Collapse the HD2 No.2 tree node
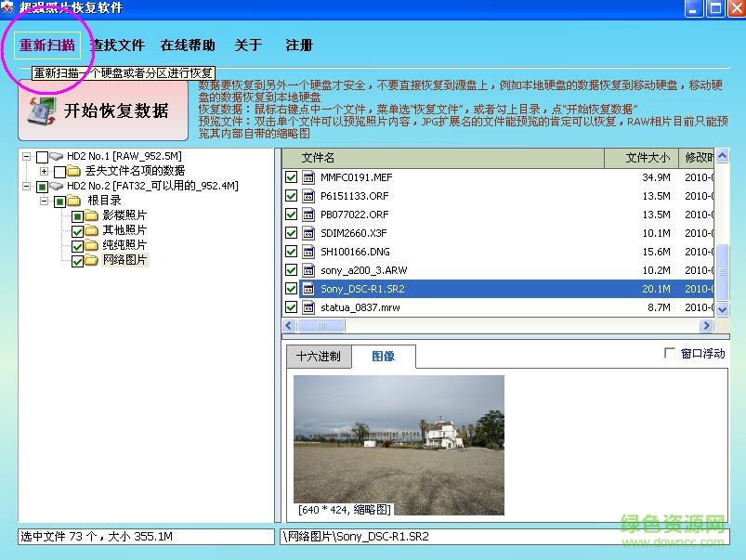 27,187
